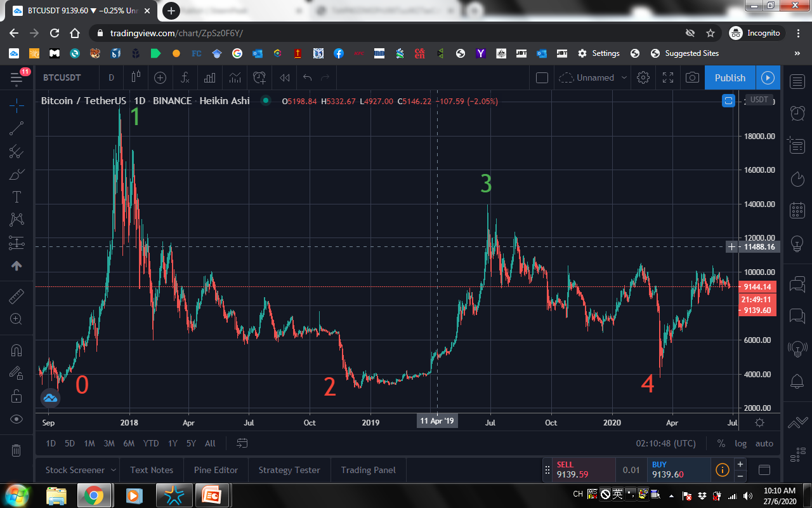The width and height of the screenshot is (812, 508).
Task: Take a chart snapshot with camera icon
Action: (692, 77)
